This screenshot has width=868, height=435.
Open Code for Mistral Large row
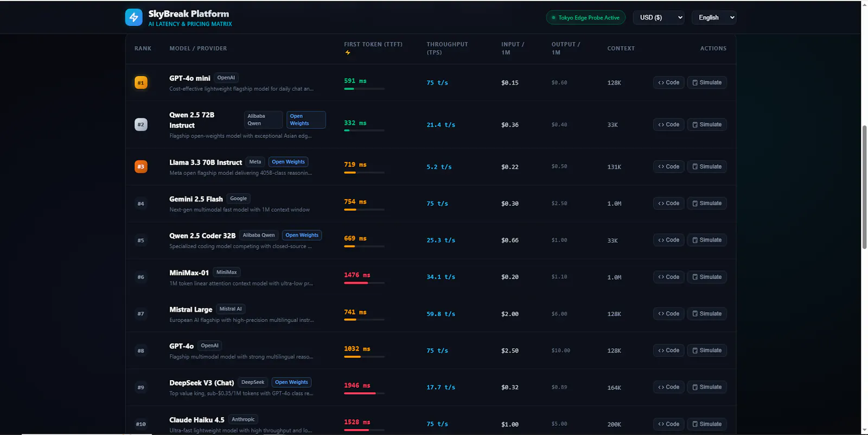668,314
